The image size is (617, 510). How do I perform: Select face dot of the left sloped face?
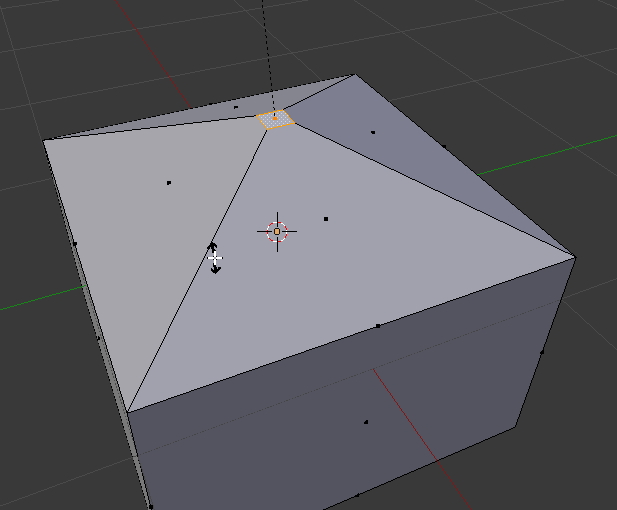169,183
